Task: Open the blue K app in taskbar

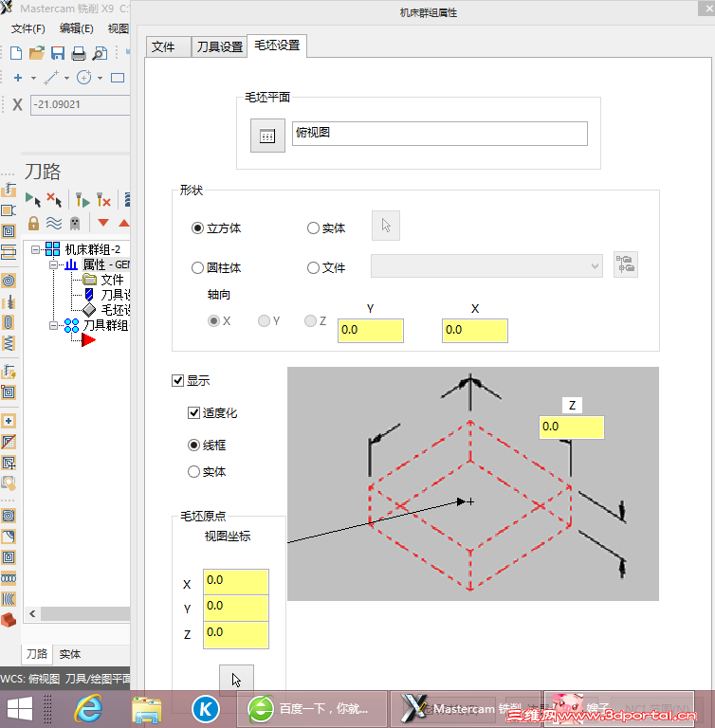Action: pos(206,709)
